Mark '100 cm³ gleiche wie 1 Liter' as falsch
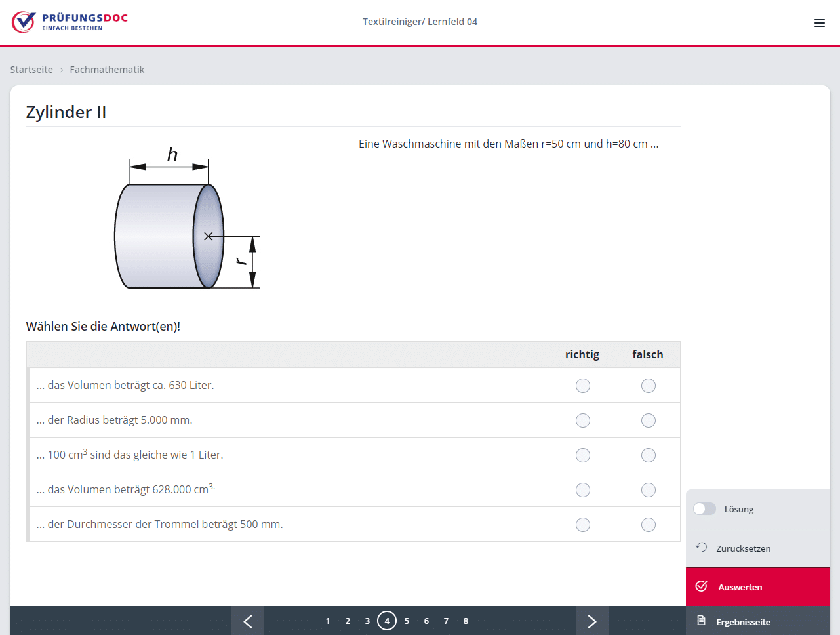Screen dimensions: 840x635 (x=648, y=455)
